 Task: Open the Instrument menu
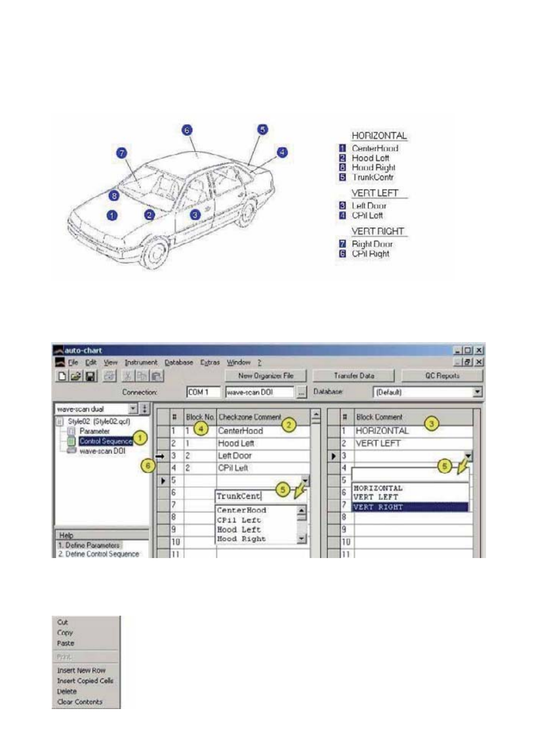click(141, 362)
